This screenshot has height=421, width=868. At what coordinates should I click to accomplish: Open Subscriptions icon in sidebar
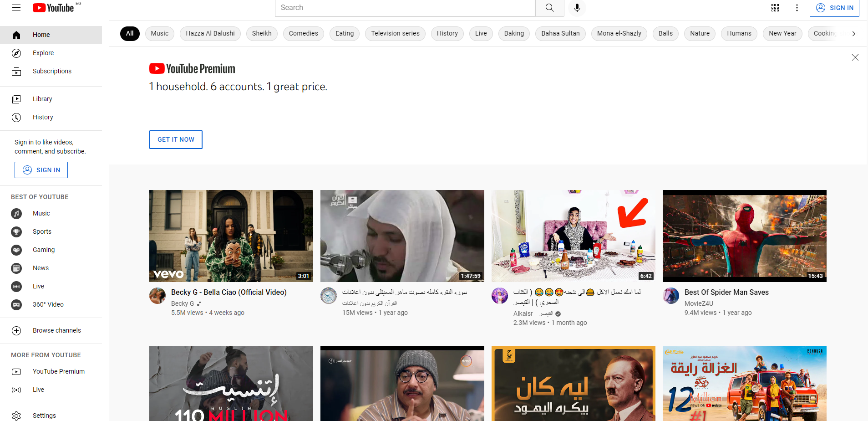(16, 72)
